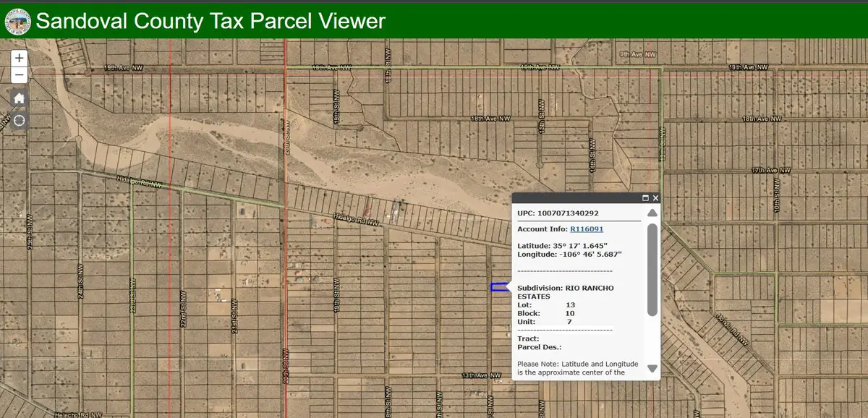Open account record R116091
The width and height of the screenshot is (868, 418).
(x=587, y=229)
